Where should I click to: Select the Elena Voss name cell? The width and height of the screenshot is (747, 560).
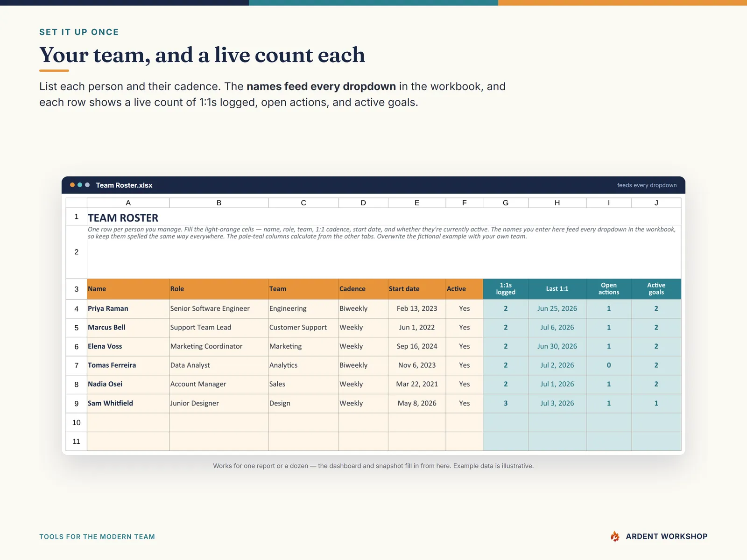point(128,346)
